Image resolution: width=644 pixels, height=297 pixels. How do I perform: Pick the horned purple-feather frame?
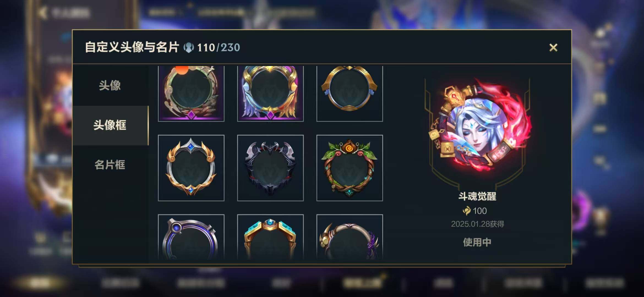[x=350, y=237]
